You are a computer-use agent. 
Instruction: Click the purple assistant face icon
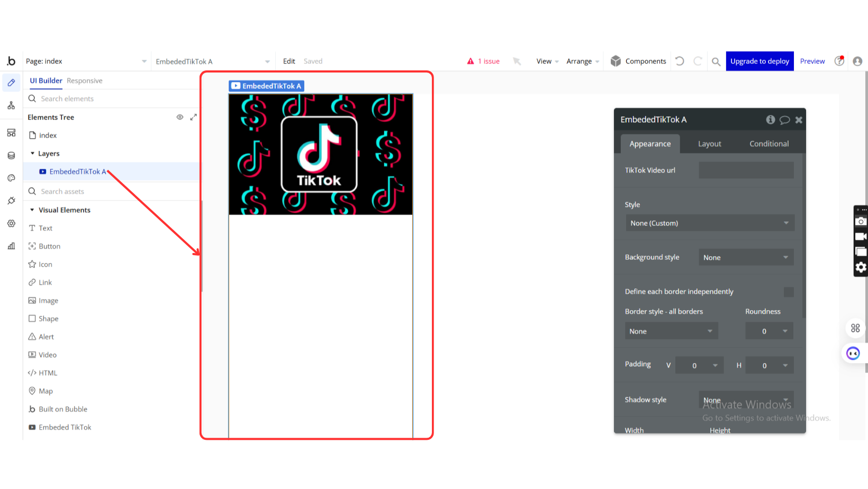point(853,354)
